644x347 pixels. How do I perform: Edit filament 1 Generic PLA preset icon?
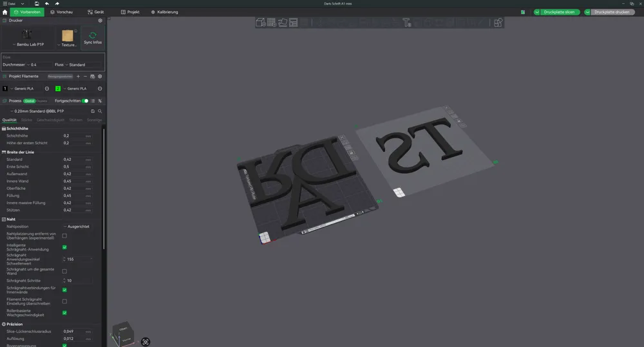tap(47, 89)
